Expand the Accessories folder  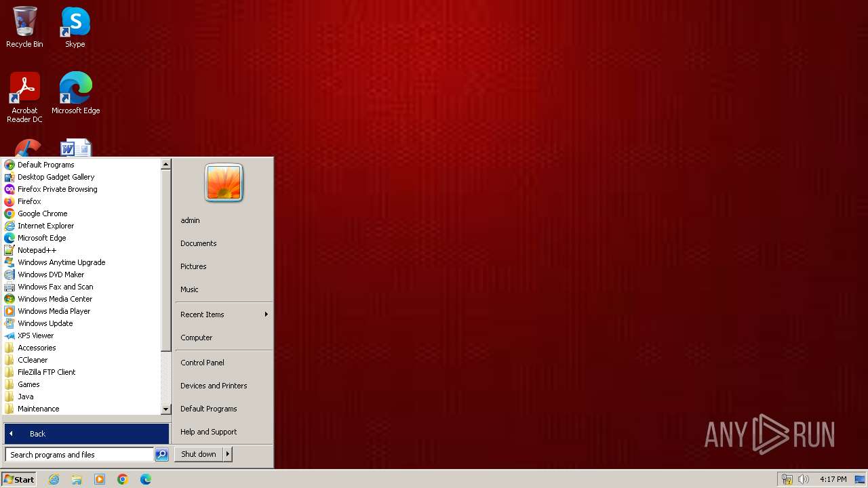pyautogui.click(x=37, y=348)
